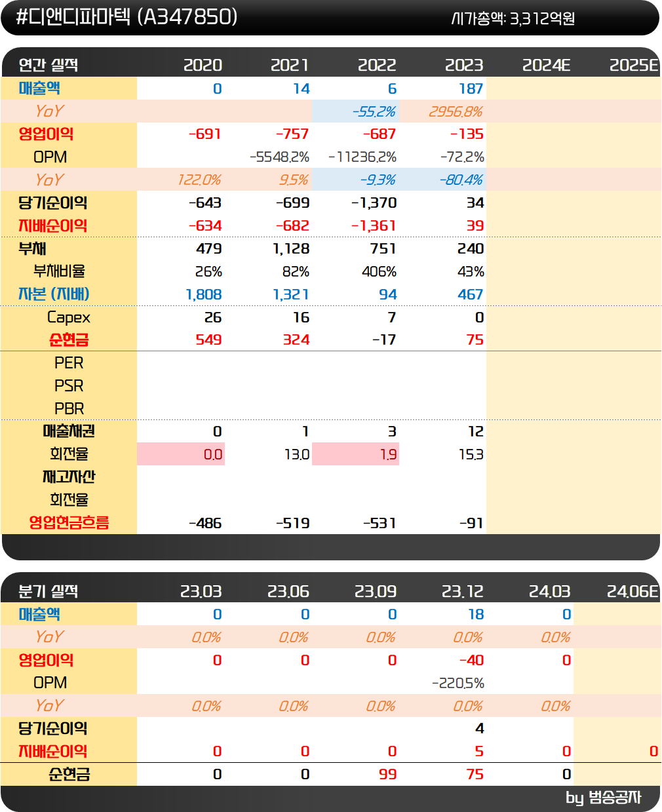Click the receivables value 12
Viewport: 662px width, 812px height.
[x=476, y=431]
